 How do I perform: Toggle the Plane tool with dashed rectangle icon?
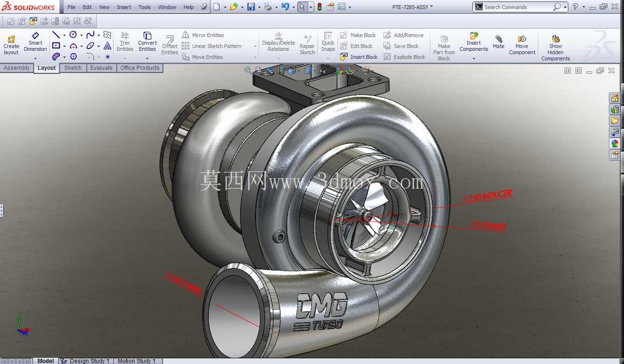pos(107,35)
